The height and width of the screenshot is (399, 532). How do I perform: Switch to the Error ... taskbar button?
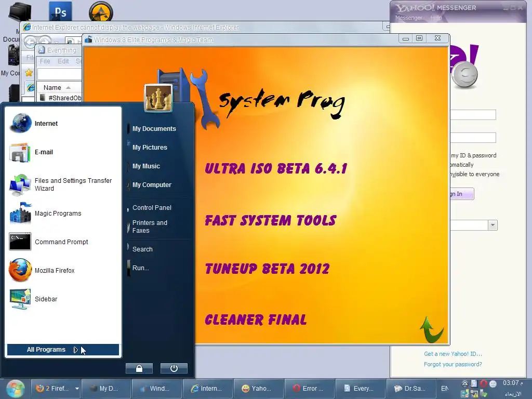(x=310, y=389)
